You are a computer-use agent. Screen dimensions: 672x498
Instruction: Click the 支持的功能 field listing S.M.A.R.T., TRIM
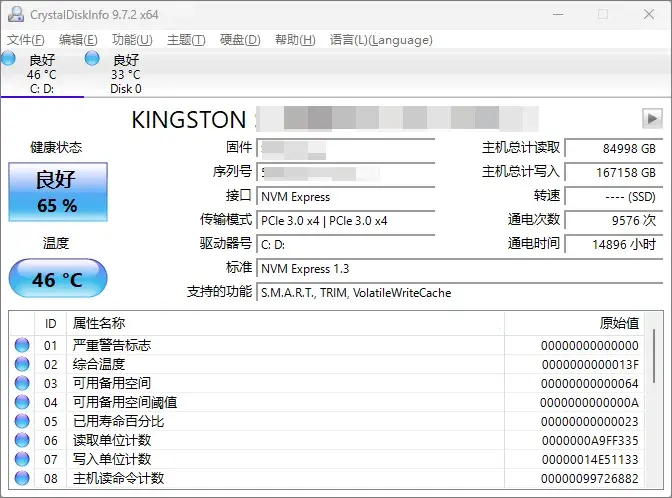point(459,293)
